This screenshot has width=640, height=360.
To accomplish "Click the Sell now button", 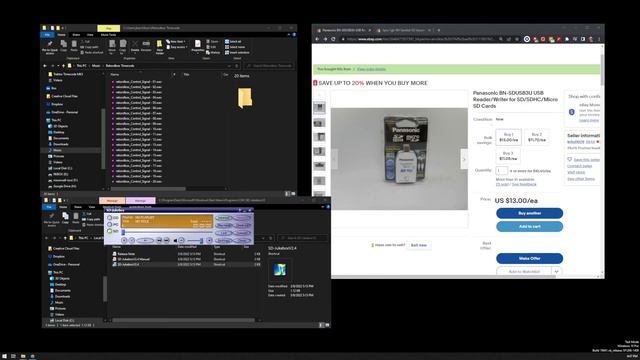I will tap(418, 245).
